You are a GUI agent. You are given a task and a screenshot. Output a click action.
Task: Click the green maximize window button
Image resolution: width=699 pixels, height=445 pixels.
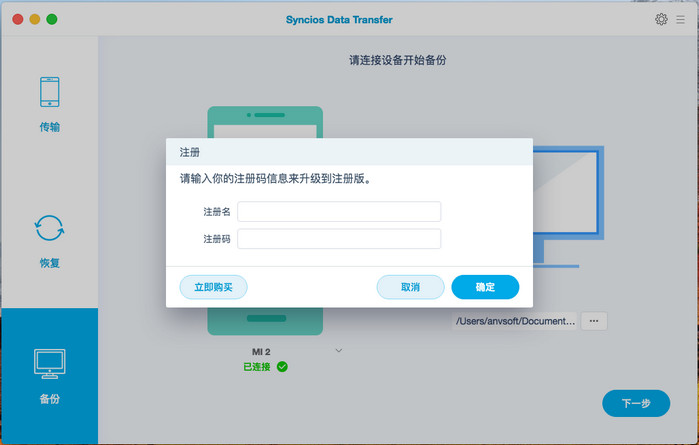52,19
